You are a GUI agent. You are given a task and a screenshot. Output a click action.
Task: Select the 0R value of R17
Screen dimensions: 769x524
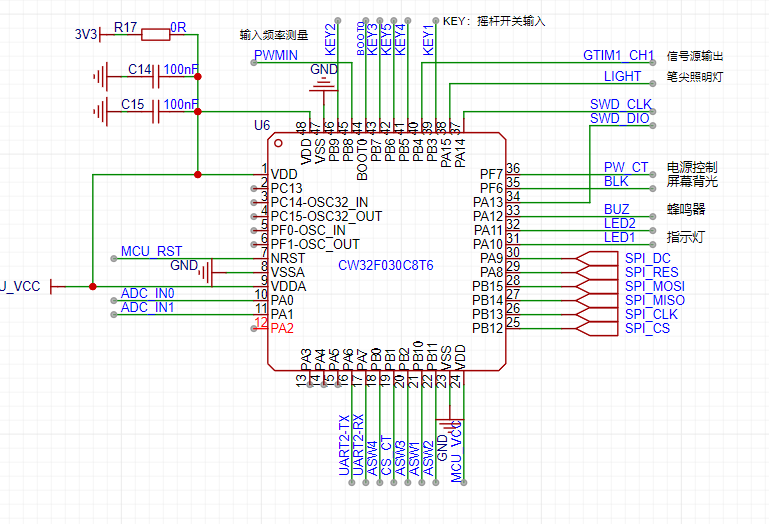[x=178, y=27]
